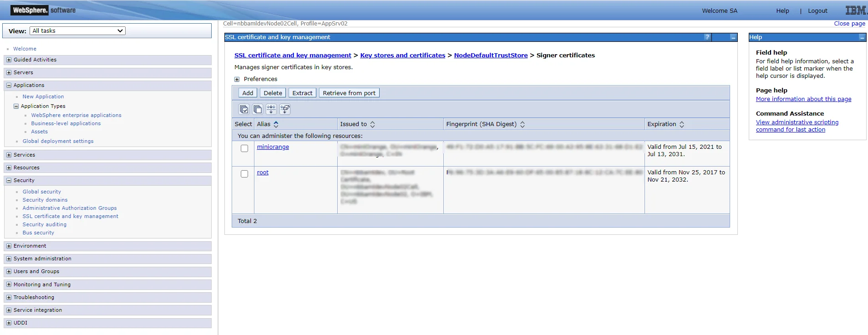This screenshot has width=868, height=335.
Task: Open New Application in navigation
Action: [43, 96]
